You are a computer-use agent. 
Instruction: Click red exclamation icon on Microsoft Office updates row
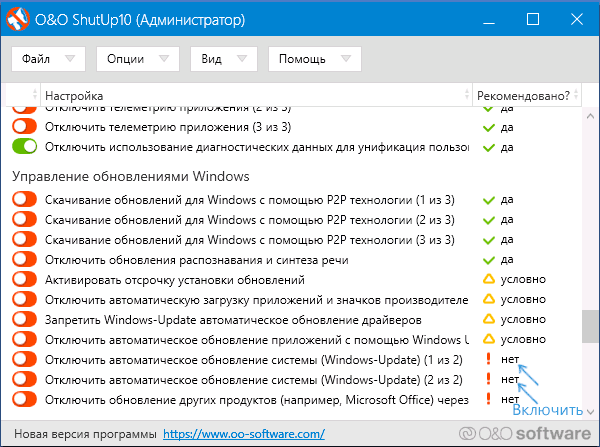click(x=488, y=399)
